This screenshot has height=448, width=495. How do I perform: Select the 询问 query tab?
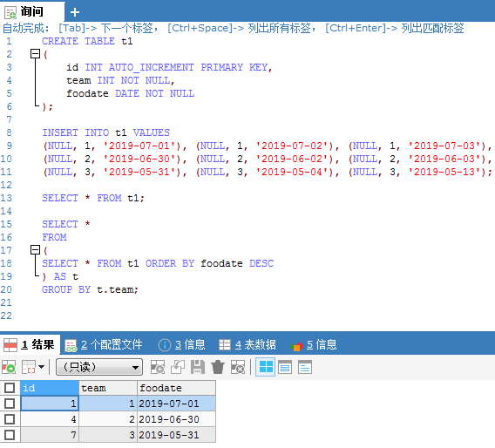[x=32, y=11]
